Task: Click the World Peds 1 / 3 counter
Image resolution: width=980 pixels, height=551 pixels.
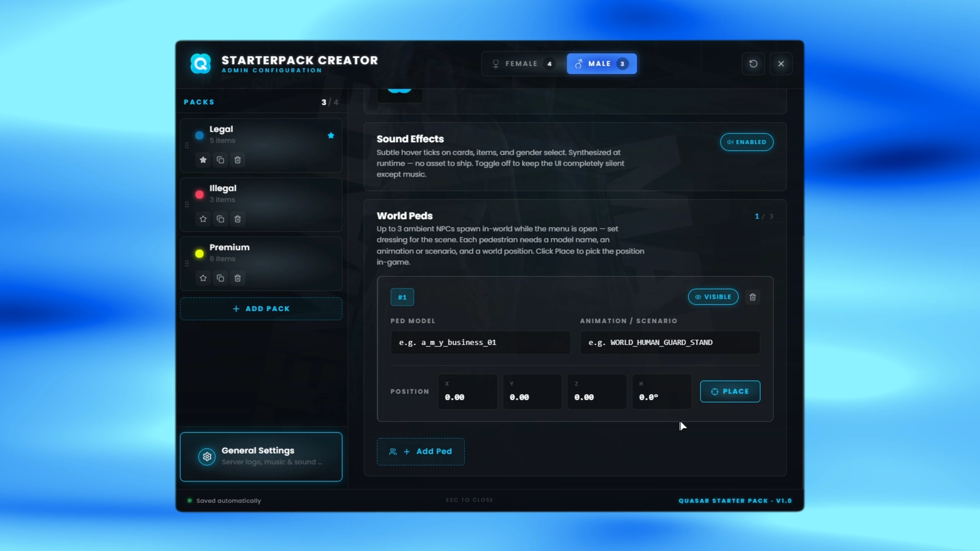Action: click(x=764, y=216)
